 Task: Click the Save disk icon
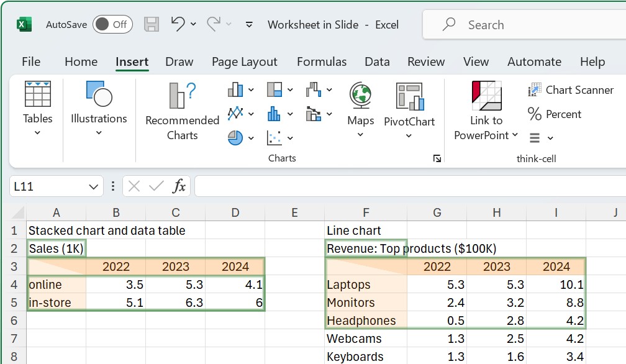pyautogui.click(x=152, y=24)
